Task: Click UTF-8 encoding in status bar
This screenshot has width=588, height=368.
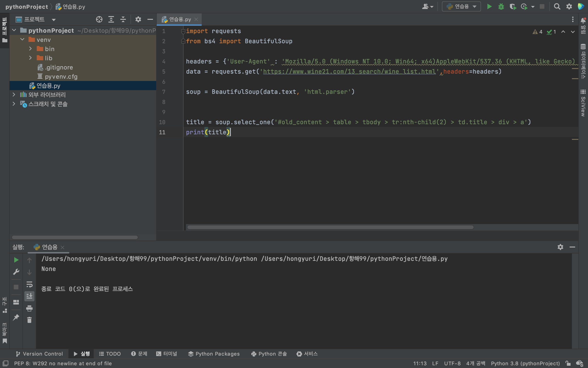Action: [452, 363]
